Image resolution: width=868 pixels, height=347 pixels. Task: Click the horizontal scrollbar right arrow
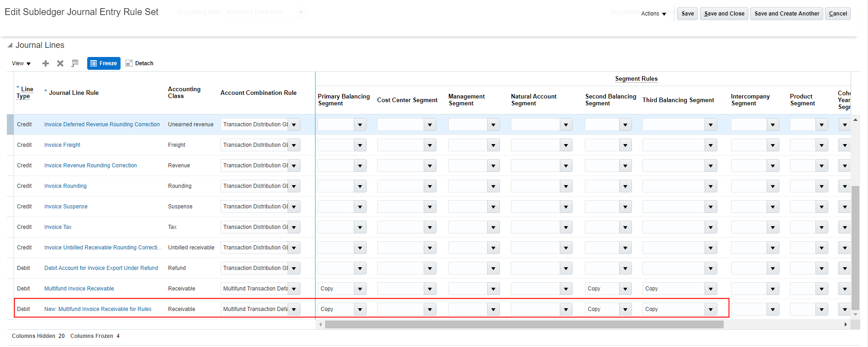click(x=846, y=324)
